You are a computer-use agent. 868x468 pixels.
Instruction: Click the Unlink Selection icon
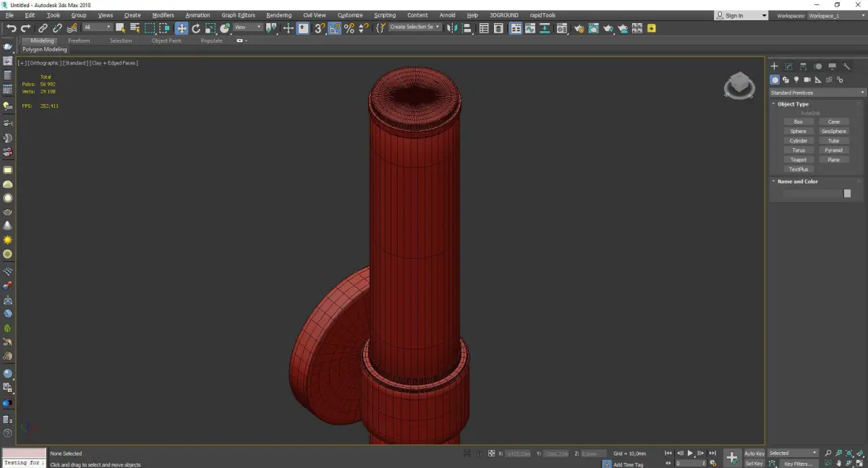57,28
